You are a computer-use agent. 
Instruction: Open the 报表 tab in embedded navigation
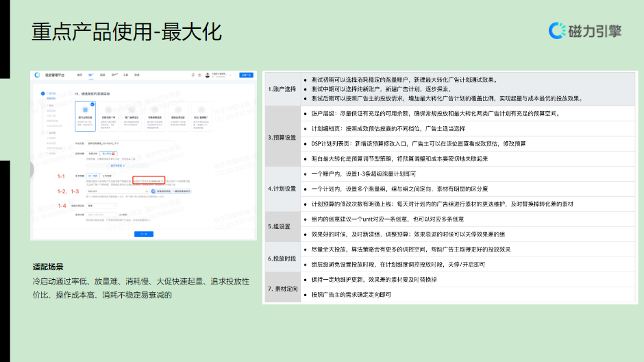pyautogui.click(x=102, y=75)
